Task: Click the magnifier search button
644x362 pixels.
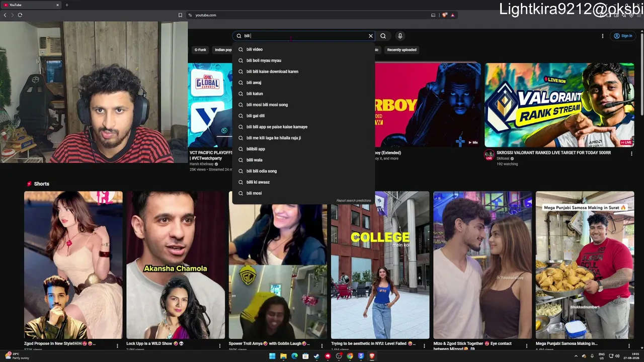Action: tap(383, 36)
